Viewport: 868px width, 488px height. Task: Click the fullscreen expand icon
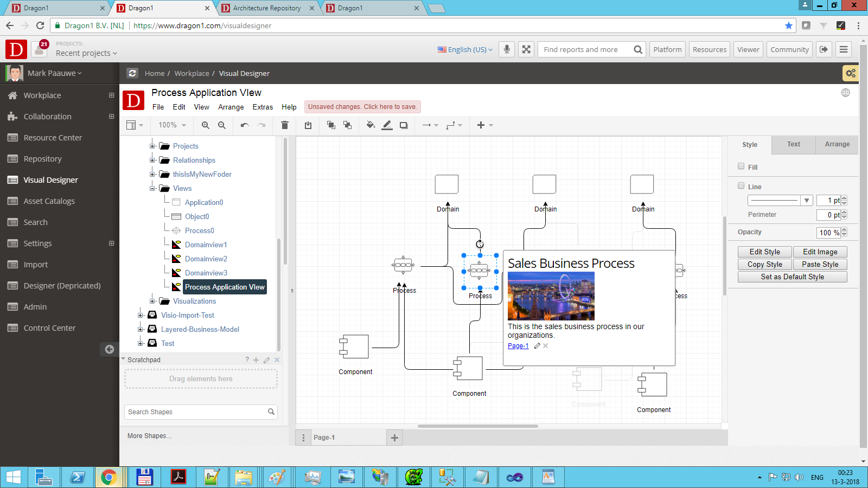526,49
